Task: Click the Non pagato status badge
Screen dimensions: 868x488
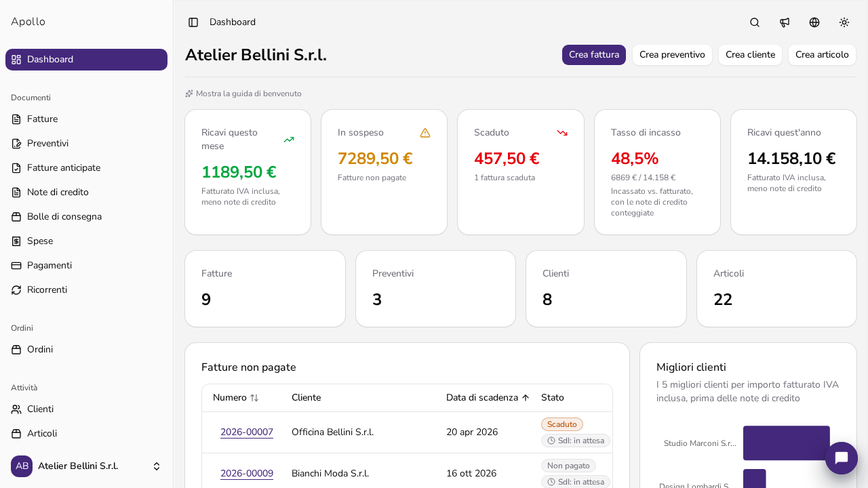Action: pos(568,466)
